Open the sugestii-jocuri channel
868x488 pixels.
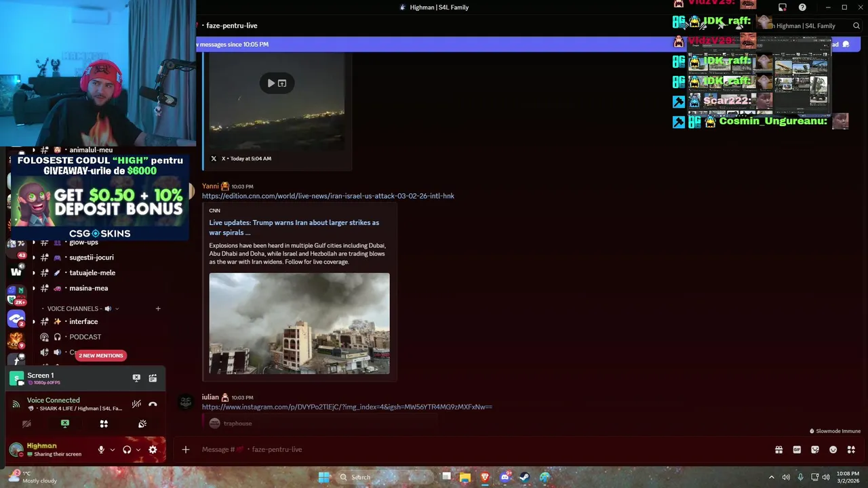point(92,258)
